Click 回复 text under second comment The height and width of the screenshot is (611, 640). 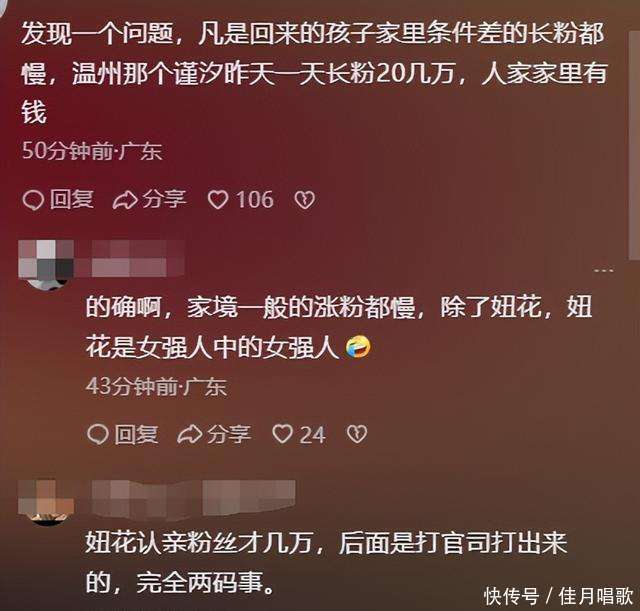[136, 434]
